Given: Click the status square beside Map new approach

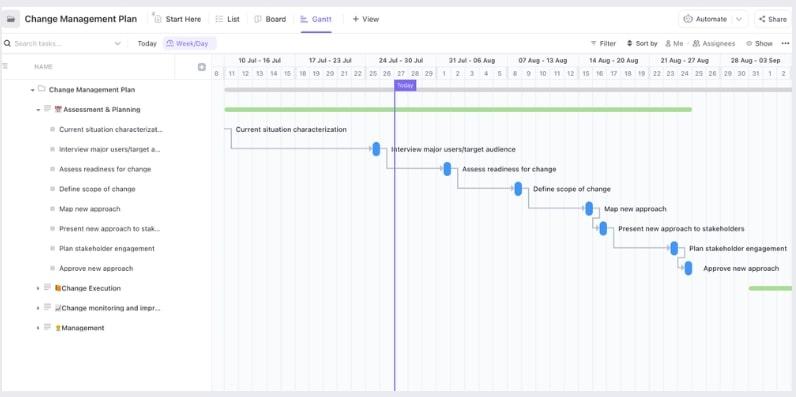Looking at the screenshot, I should click(x=52, y=209).
